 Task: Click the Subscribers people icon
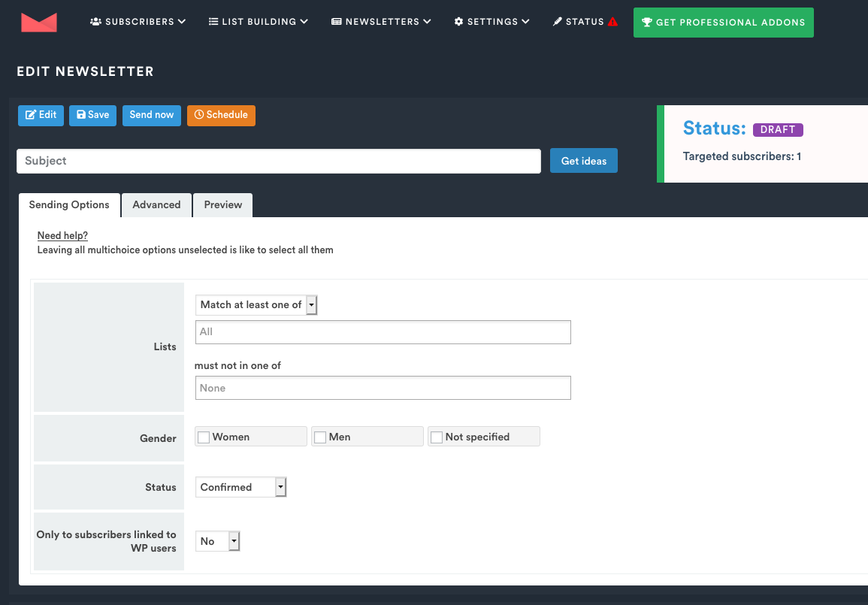tap(95, 23)
